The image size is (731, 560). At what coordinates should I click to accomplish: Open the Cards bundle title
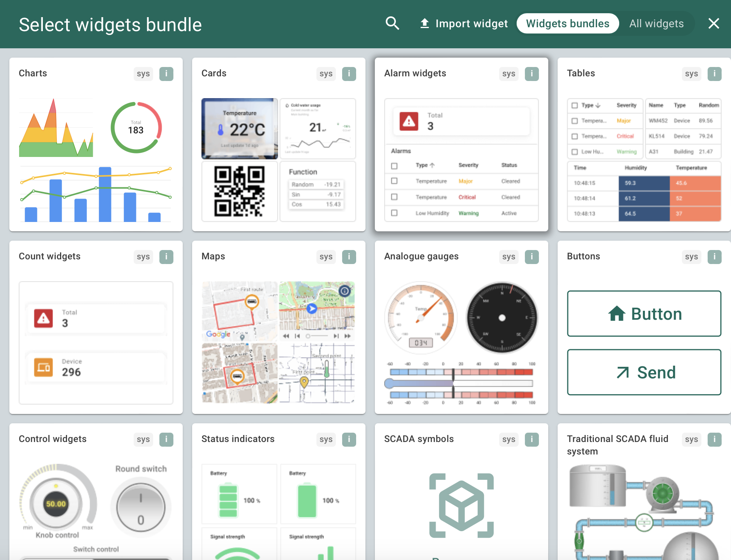coord(214,73)
